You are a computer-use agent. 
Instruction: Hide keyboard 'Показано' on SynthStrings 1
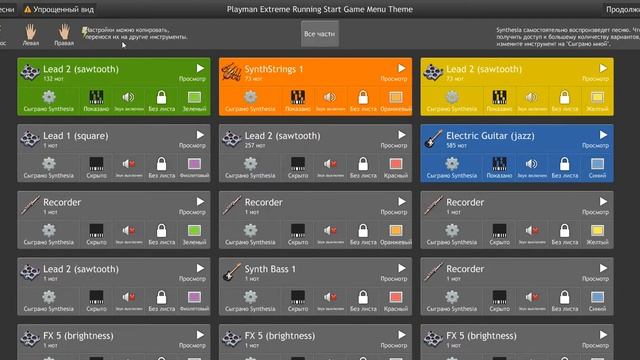click(x=298, y=97)
